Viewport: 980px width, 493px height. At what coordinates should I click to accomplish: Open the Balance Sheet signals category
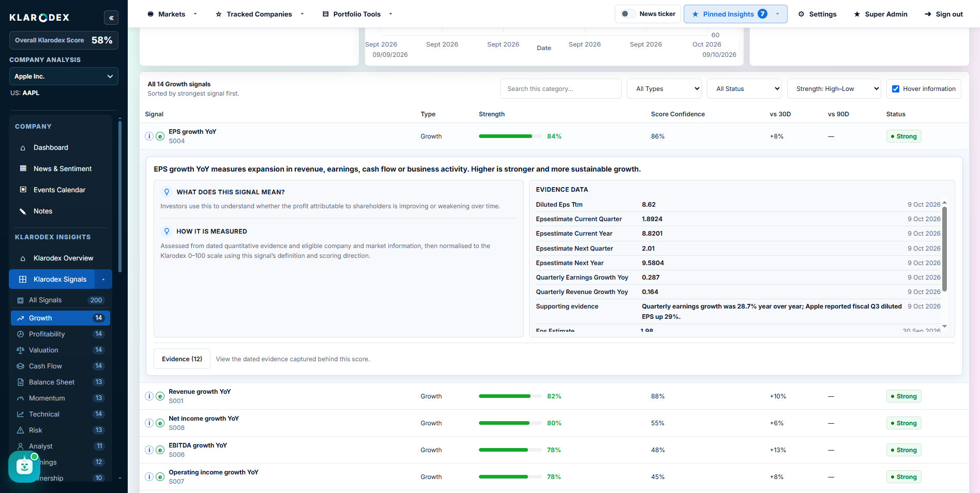click(x=61, y=382)
